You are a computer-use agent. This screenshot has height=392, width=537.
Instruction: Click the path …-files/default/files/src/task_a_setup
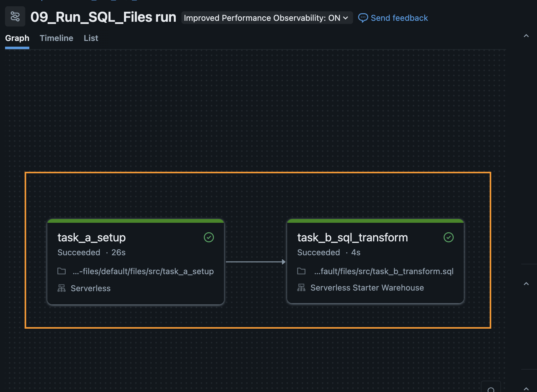click(143, 271)
